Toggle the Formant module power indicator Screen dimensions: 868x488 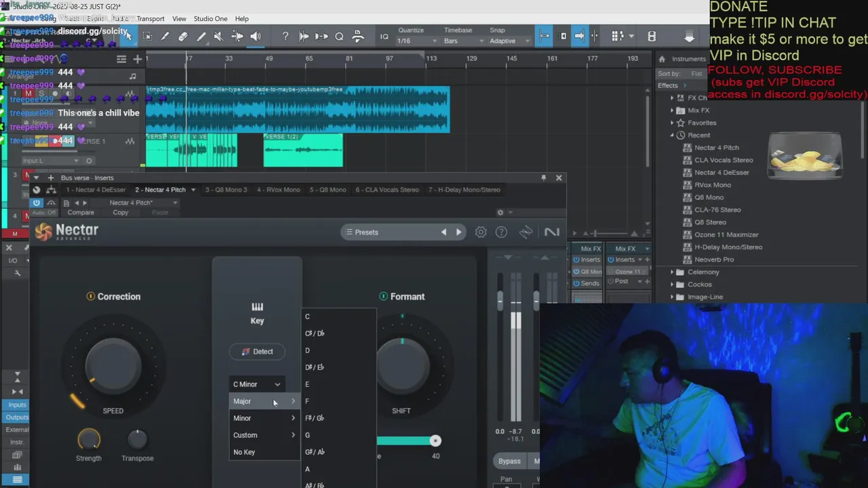pos(383,296)
